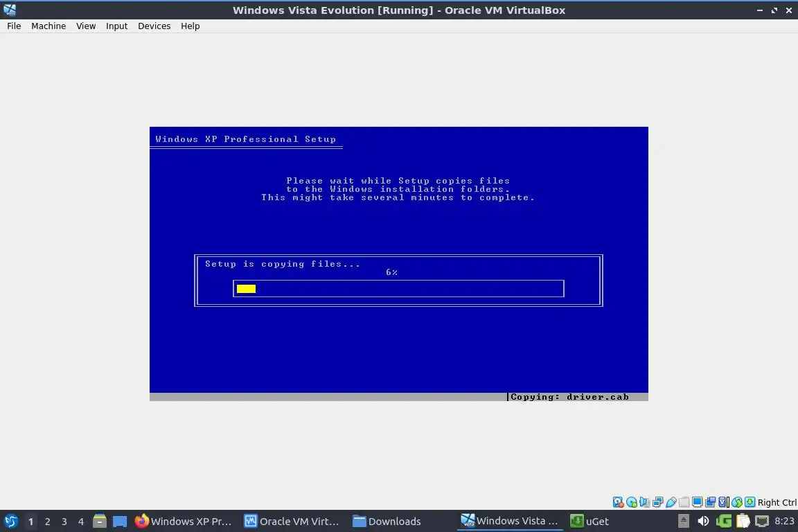Open the Help menu
This screenshot has width=798, height=532.
[x=190, y=26]
